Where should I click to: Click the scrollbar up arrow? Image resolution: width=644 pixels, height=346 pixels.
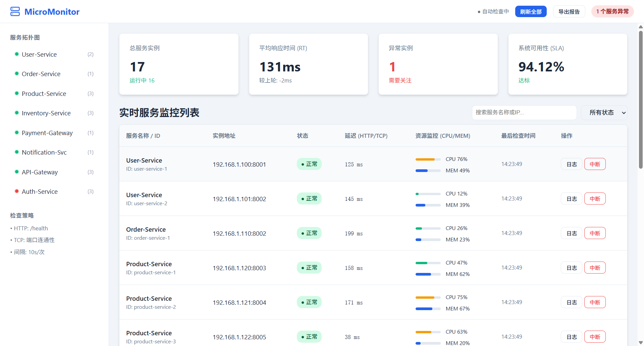641,27
